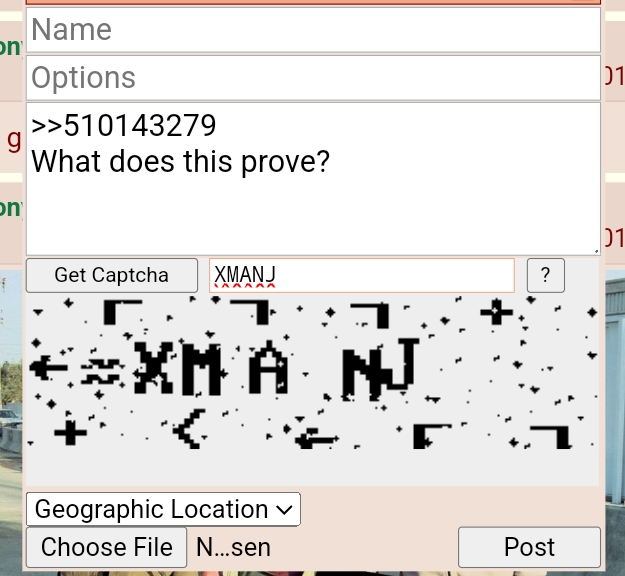625x576 pixels.
Task: Click the captcha challenge image
Action: (312, 373)
